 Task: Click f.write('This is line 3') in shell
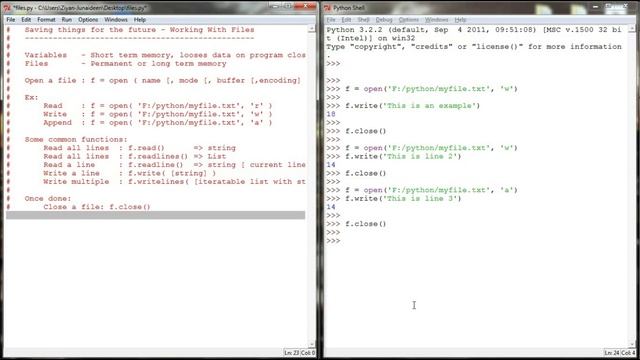pos(403,199)
